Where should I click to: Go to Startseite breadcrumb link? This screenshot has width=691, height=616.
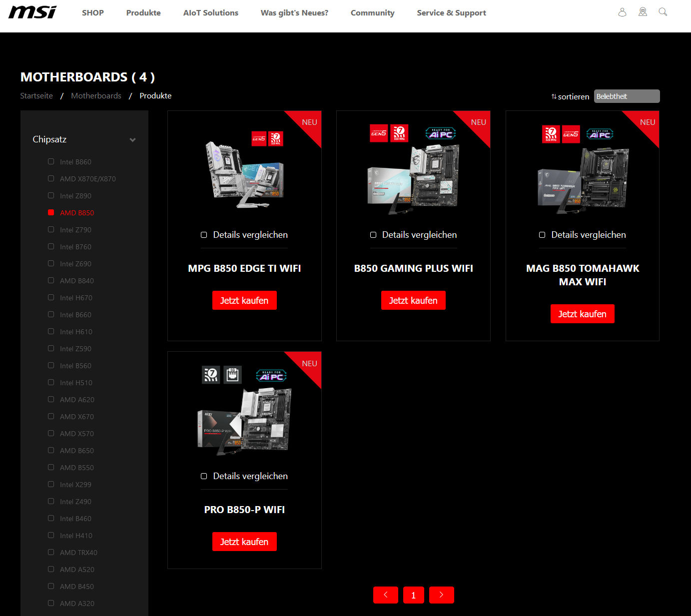[36, 96]
